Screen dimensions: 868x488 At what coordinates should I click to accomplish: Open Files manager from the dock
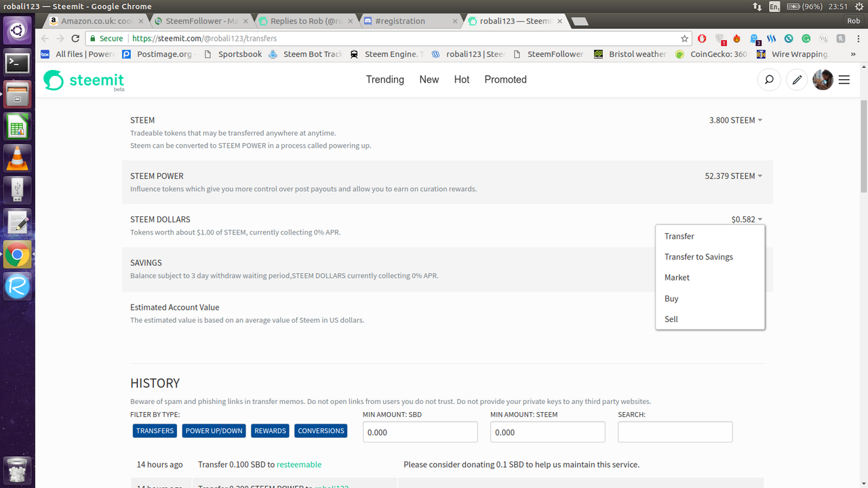point(18,94)
